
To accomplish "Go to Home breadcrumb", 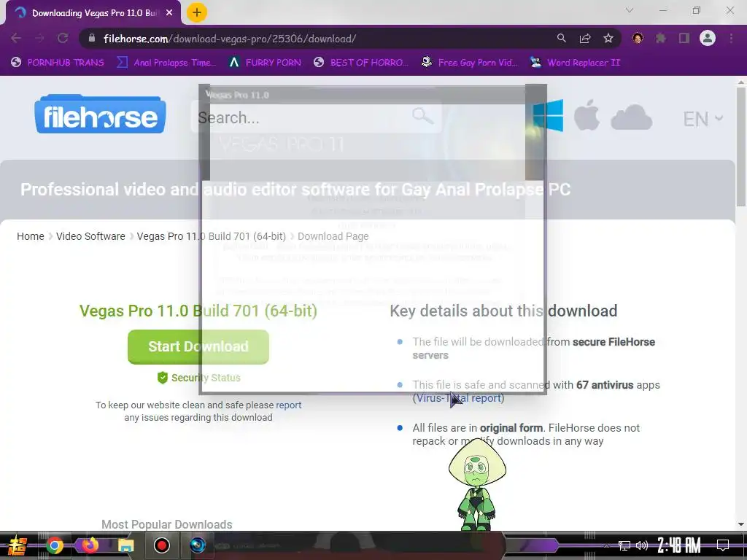I will tap(31, 236).
